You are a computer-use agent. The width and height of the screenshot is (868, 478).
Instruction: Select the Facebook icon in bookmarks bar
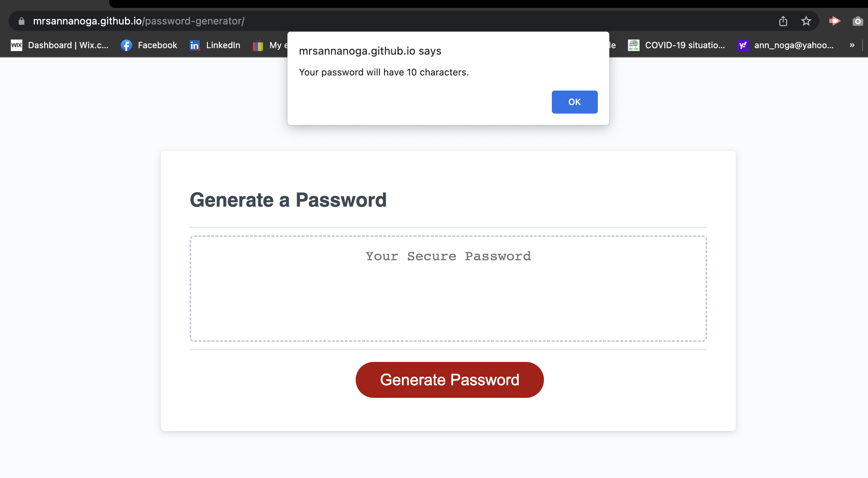126,45
